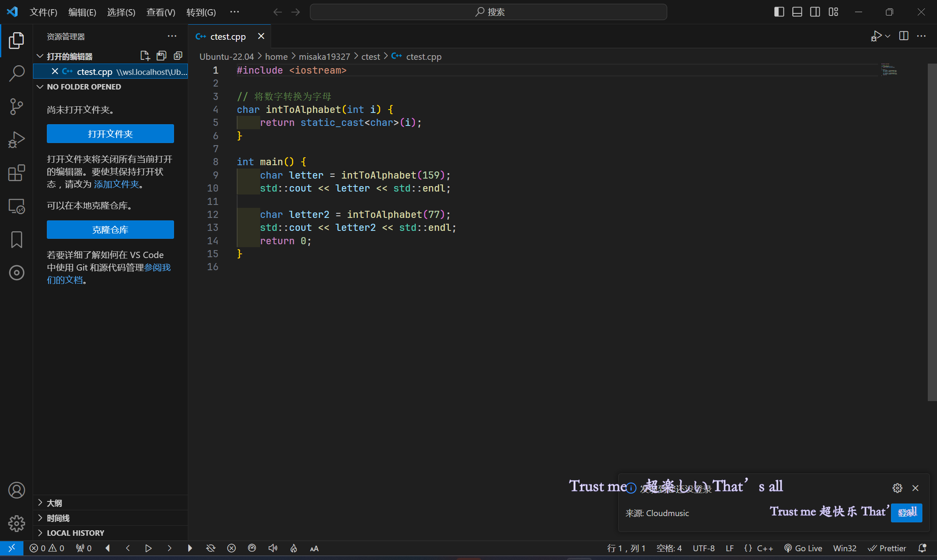This screenshot has height=560, width=937.
Task: Open the 文件(F) menu
Action: [x=43, y=12]
